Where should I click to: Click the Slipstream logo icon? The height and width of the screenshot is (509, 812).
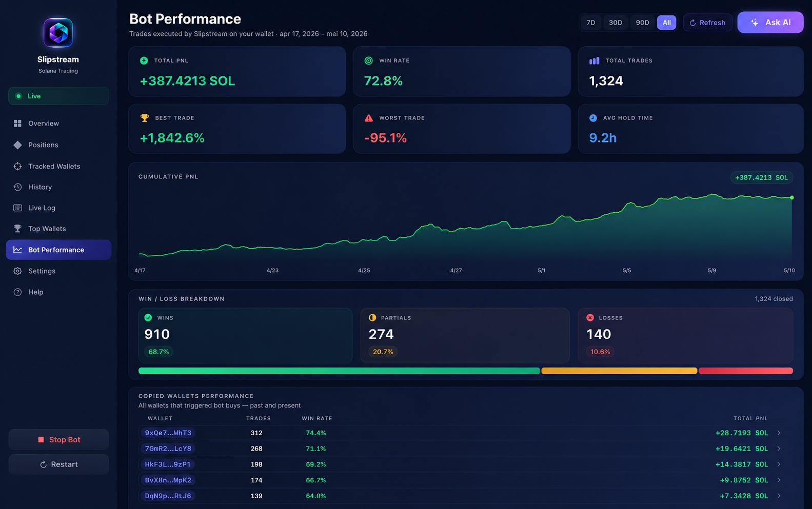click(58, 33)
